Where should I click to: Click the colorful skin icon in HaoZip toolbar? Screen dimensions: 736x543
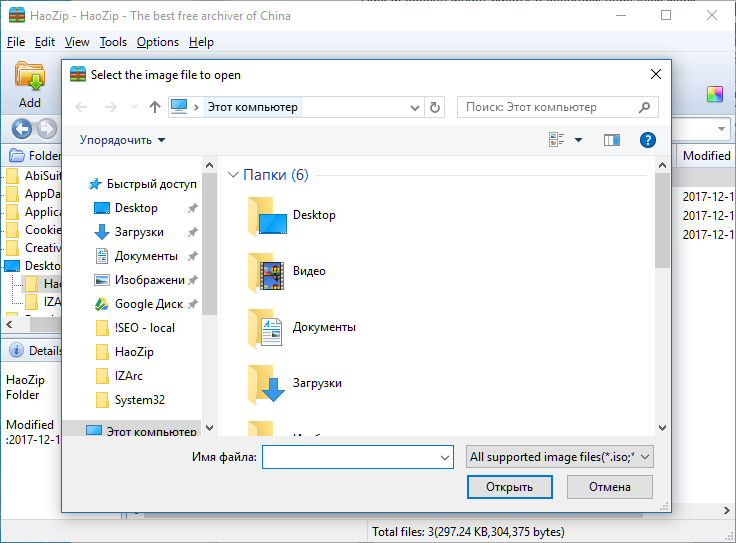point(715,94)
